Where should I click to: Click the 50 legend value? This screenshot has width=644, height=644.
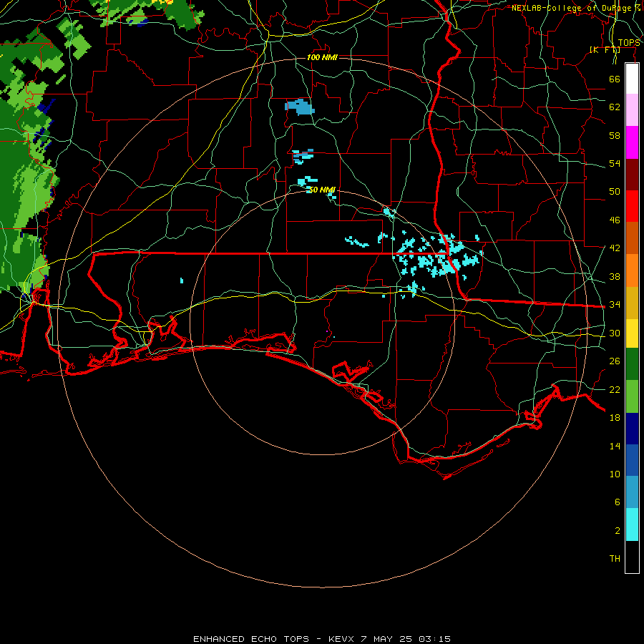click(x=615, y=192)
